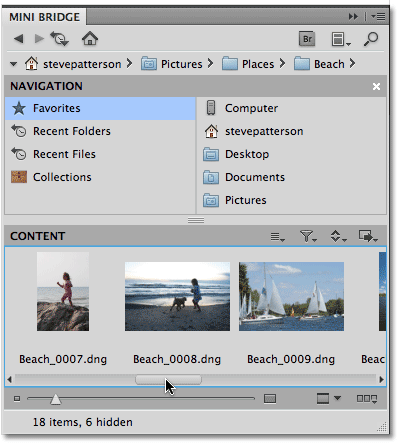The width and height of the screenshot is (397, 443).
Task: Expand chevron after Places in path bar
Action: [x=282, y=63]
